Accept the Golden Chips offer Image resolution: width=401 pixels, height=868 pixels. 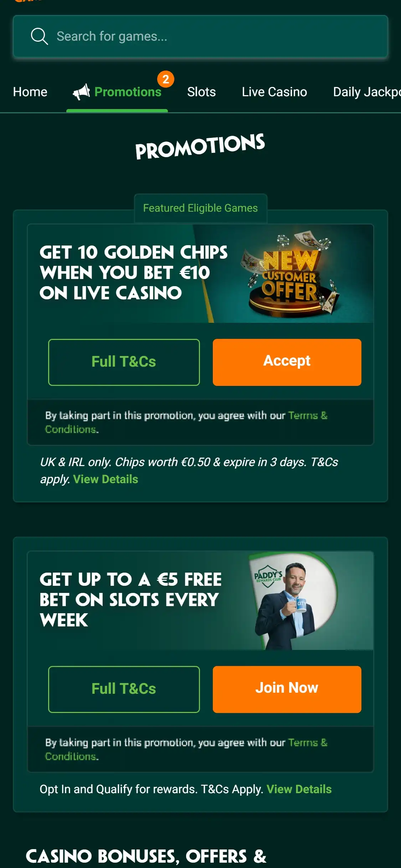287,362
